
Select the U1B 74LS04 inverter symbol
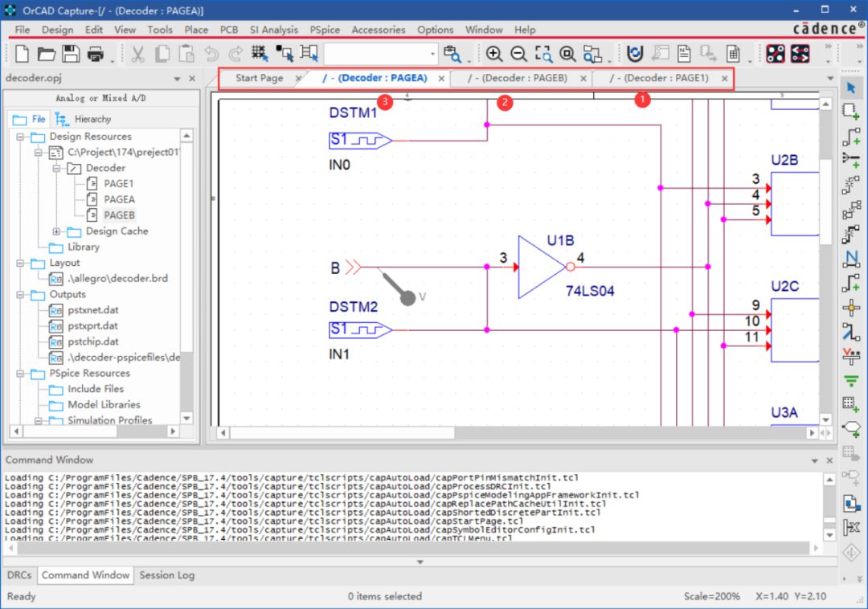click(545, 268)
